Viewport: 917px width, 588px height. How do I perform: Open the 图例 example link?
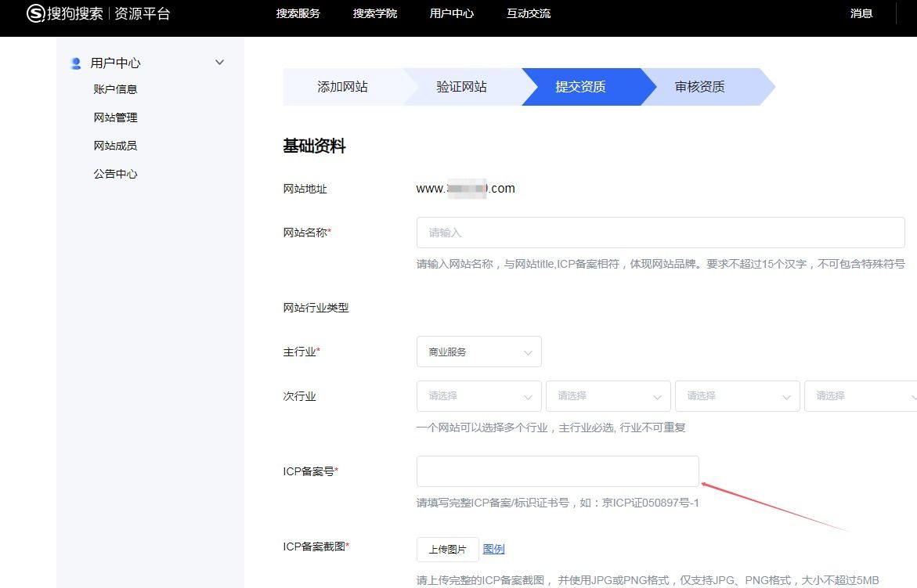click(493, 549)
